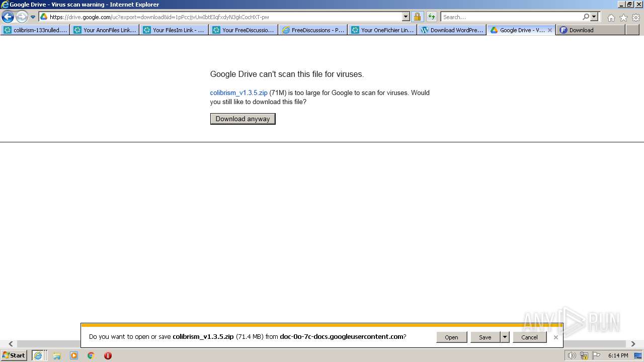Go back with the browser Back arrow
Screen dimensions: 644x362
pyautogui.click(x=8, y=17)
